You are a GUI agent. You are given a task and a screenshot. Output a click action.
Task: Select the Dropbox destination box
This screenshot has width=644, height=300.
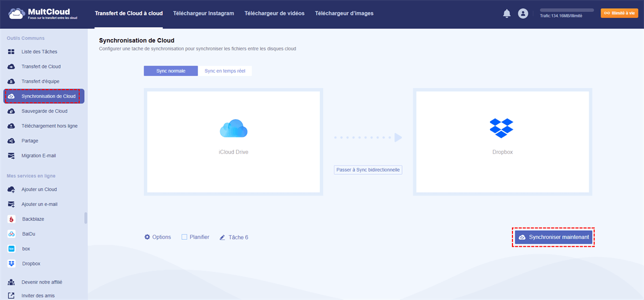point(502,142)
